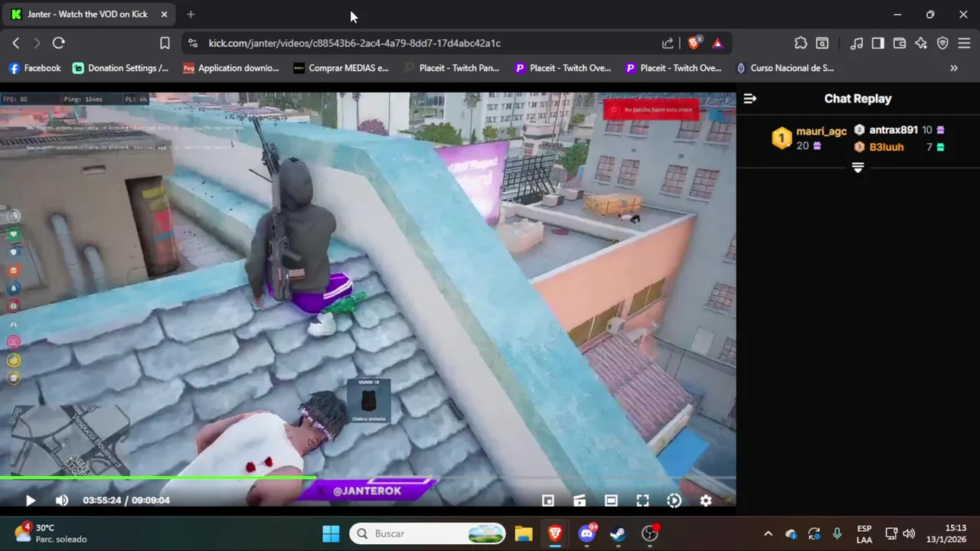Screen dimensions: 980x551
Task: Open the video settings gear
Action: coord(706,500)
